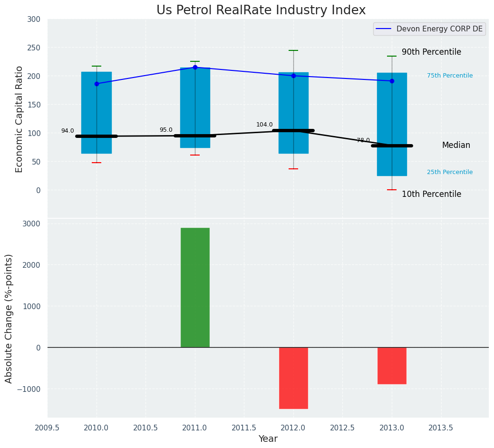Screen dimensions: 494x448
Task: Click the 10th Percentile annotation label
Action: [431, 194]
